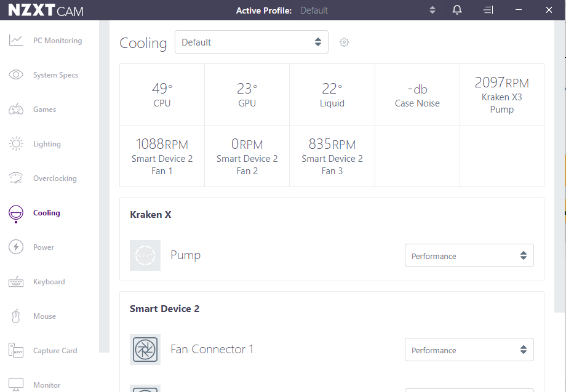Viewport: 566px width, 392px height.
Task: Go to PC Monitoring section
Action: click(57, 41)
